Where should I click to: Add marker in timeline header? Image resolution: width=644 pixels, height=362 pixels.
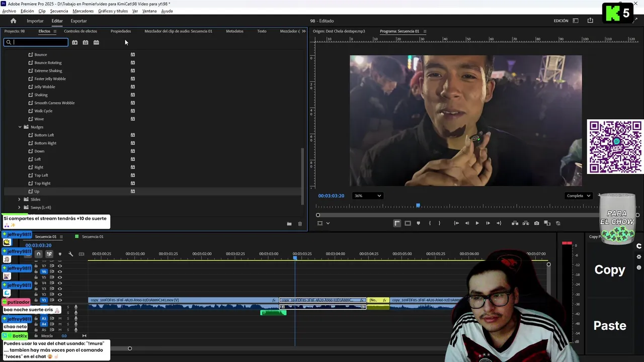tap(60, 254)
